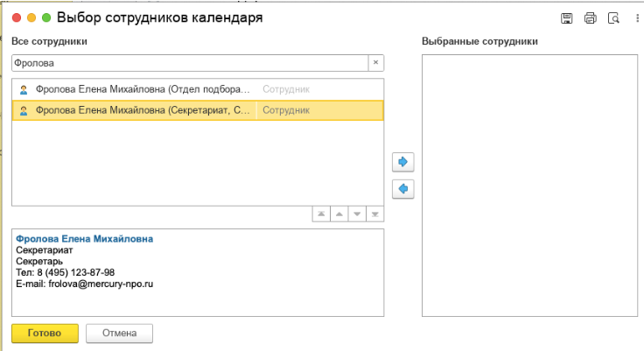The width and height of the screenshot is (644, 351).
Task: Remove employee with left arrow button
Action: pos(402,188)
